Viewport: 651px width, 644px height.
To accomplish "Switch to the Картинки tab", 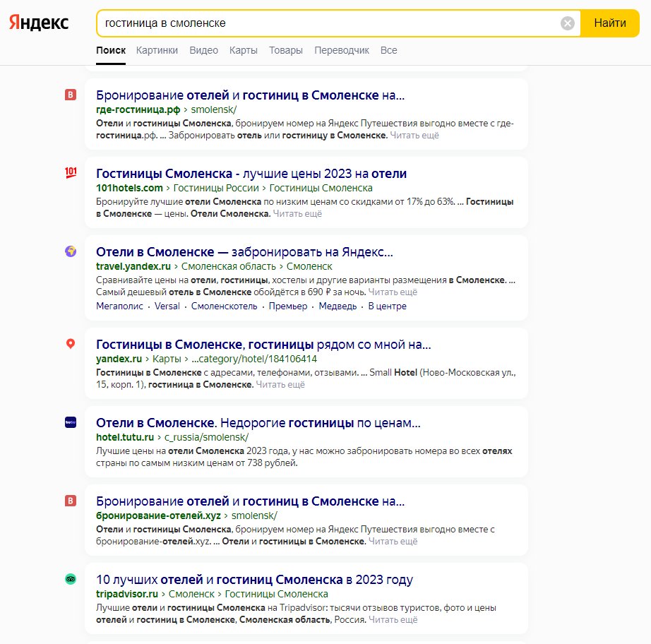I will click(x=157, y=50).
